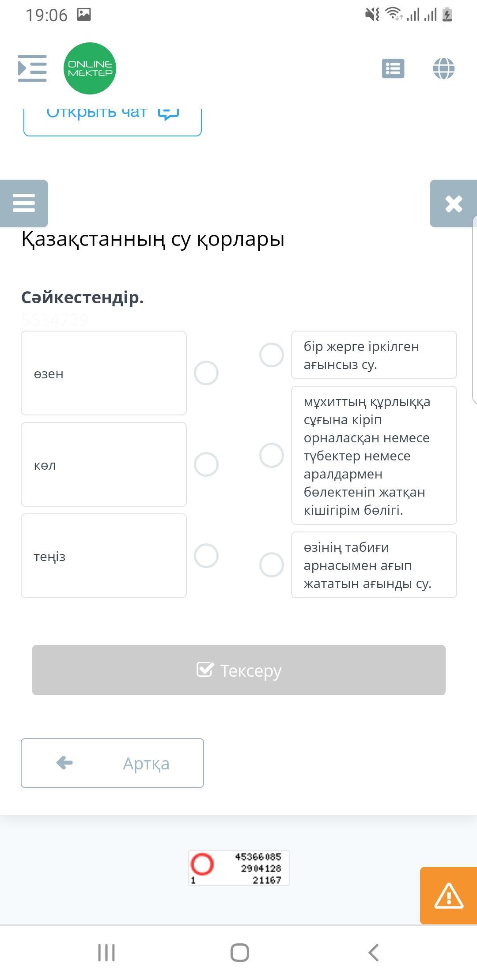The width and height of the screenshot is (477, 980).
Task: Tap the Online Mektep logo
Action: 90,68
